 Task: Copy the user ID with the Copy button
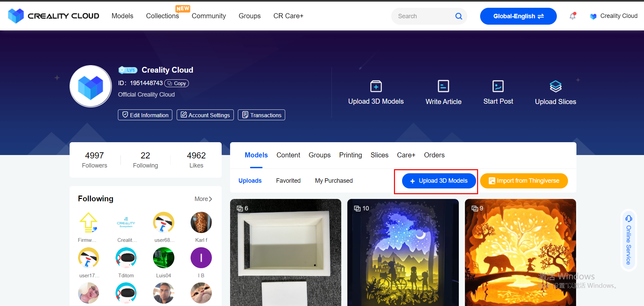coord(176,83)
